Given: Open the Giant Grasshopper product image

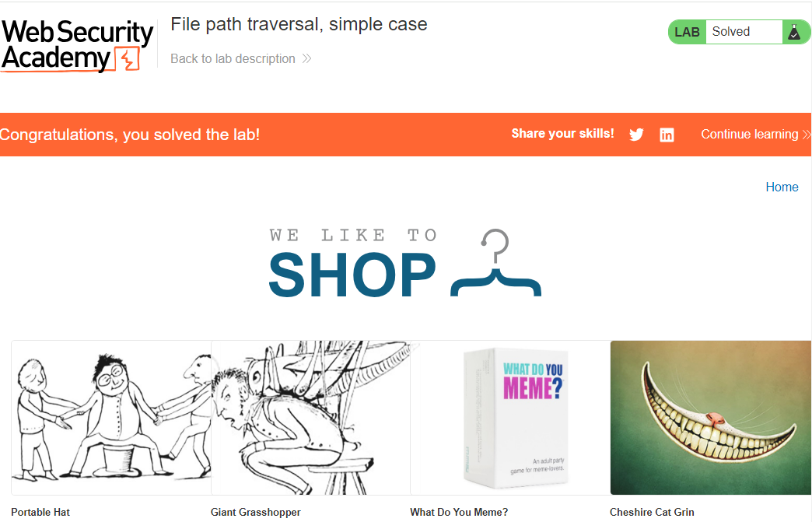Looking at the screenshot, I should (x=310, y=418).
